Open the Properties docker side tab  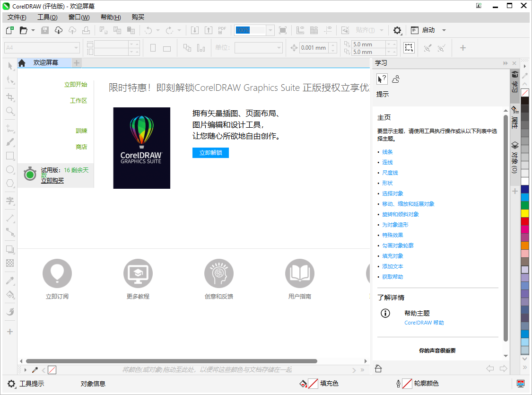pos(515,117)
